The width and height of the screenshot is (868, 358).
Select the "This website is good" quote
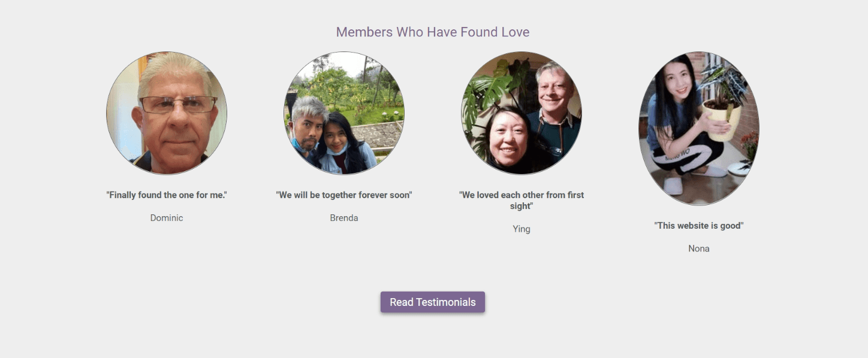tap(699, 226)
